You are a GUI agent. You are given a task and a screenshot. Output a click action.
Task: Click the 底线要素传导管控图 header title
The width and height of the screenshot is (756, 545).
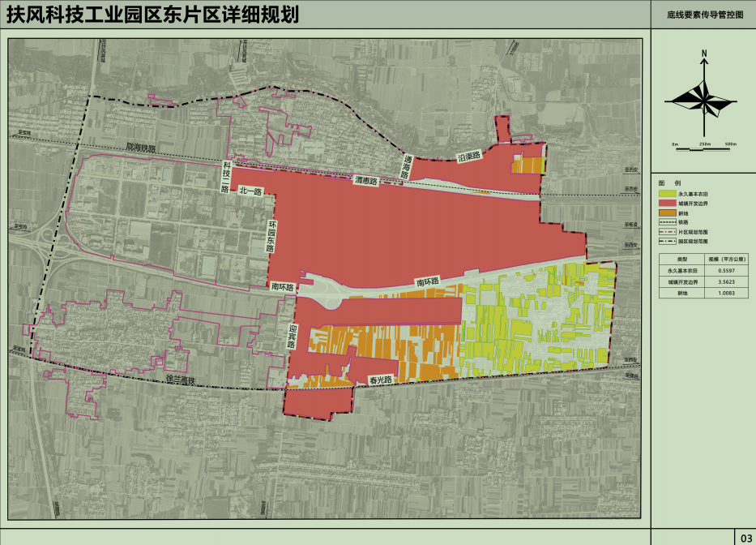tap(703, 15)
